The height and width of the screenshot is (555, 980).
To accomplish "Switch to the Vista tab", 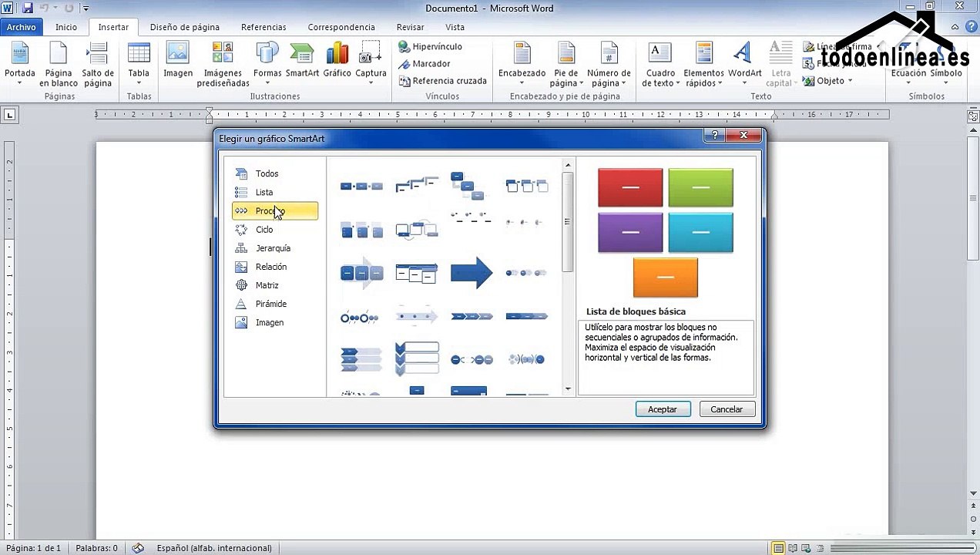I will (x=455, y=27).
